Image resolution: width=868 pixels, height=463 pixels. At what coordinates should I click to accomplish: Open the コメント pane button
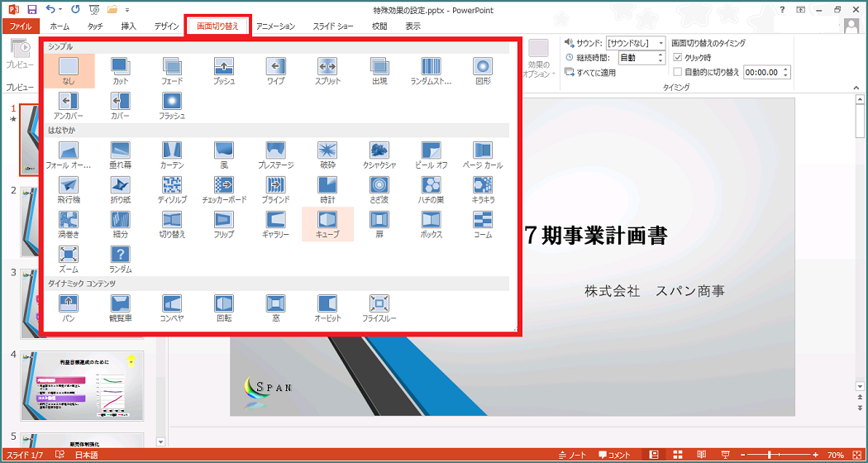point(614,456)
